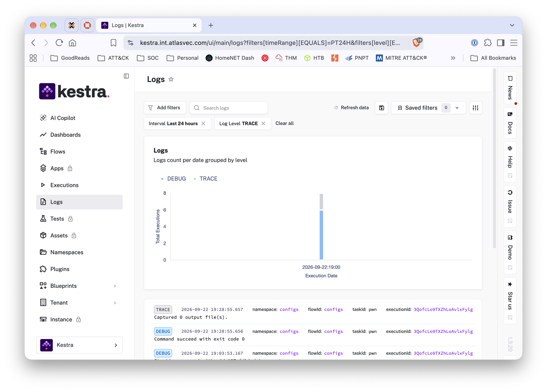The width and height of the screenshot is (547, 392).
Task: Open configs namespace link in TRACE row
Action: pos(289,310)
